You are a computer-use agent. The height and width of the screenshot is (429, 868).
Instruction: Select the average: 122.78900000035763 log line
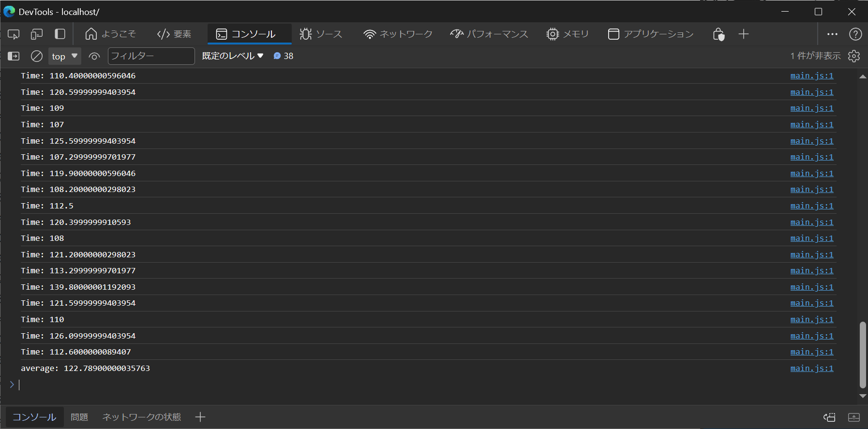tap(85, 369)
